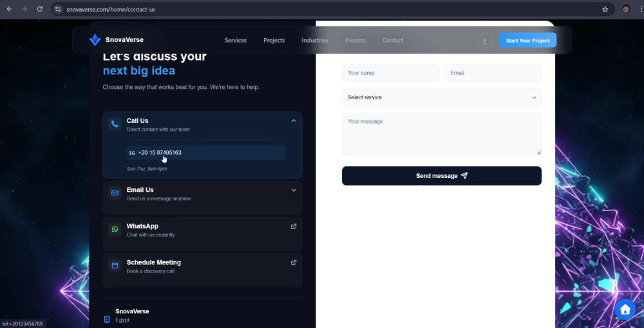Image resolution: width=644 pixels, height=328 pixels.
Task: Click the EG country code label
Action: [x=132, y=153]
